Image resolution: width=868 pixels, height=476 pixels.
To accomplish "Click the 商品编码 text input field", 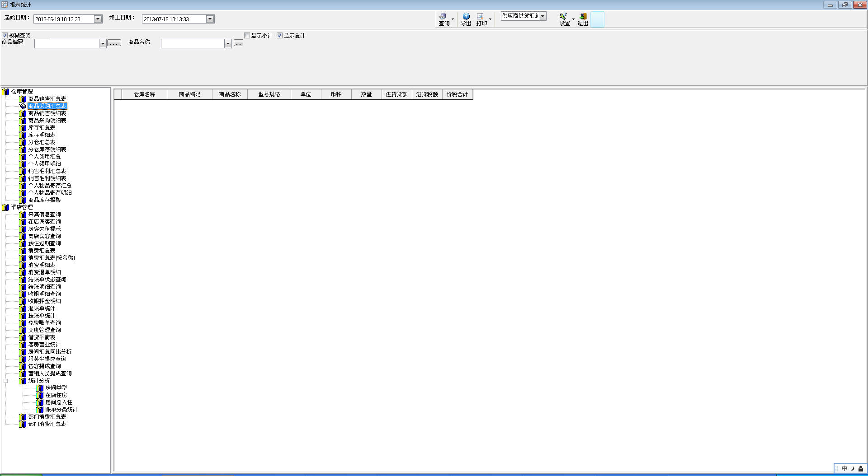I will (x=67, y=44).
